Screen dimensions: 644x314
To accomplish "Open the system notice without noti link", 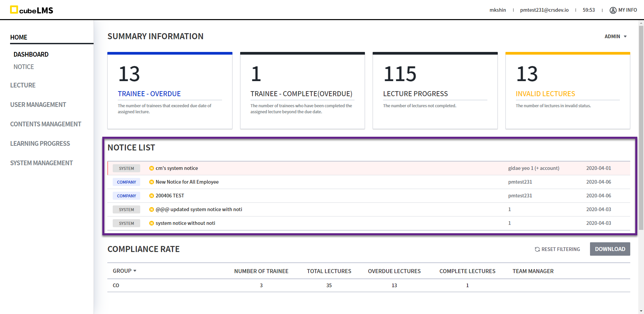I will click(185, 223).
